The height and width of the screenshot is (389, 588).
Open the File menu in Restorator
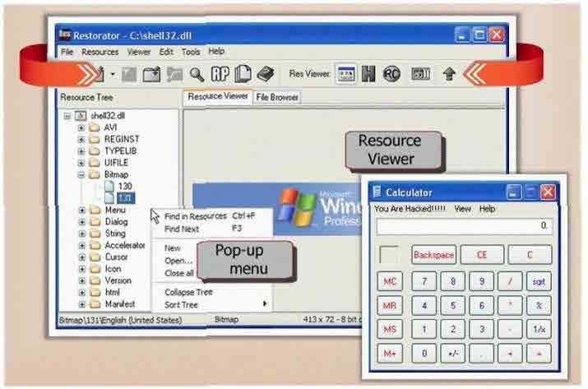[x=67, y=52]
